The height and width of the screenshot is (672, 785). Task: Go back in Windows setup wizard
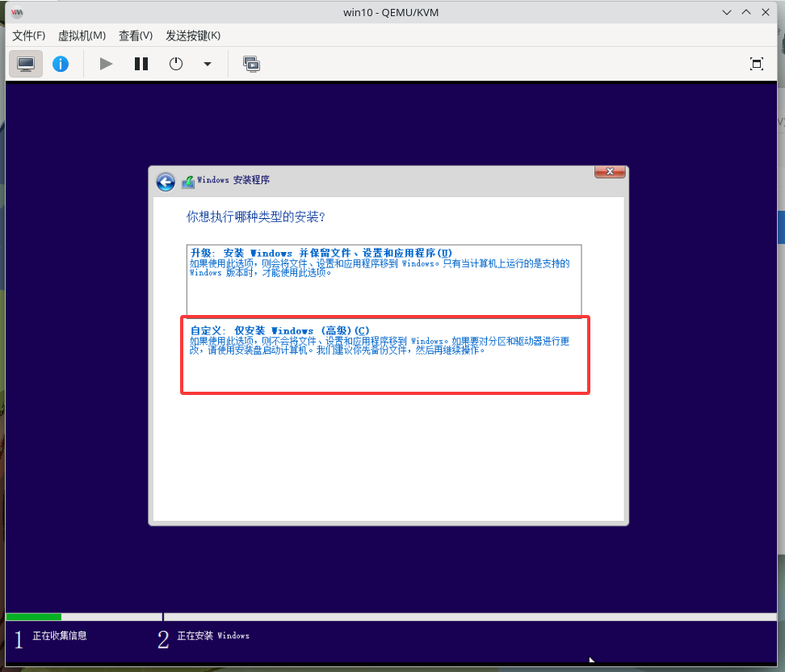tap(166, 182)
